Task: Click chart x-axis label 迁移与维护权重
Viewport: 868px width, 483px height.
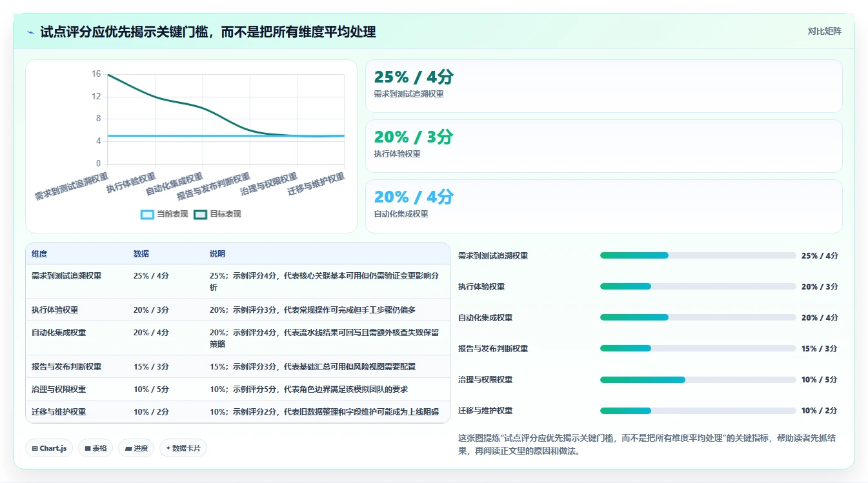Action: (x=316, y=184)
